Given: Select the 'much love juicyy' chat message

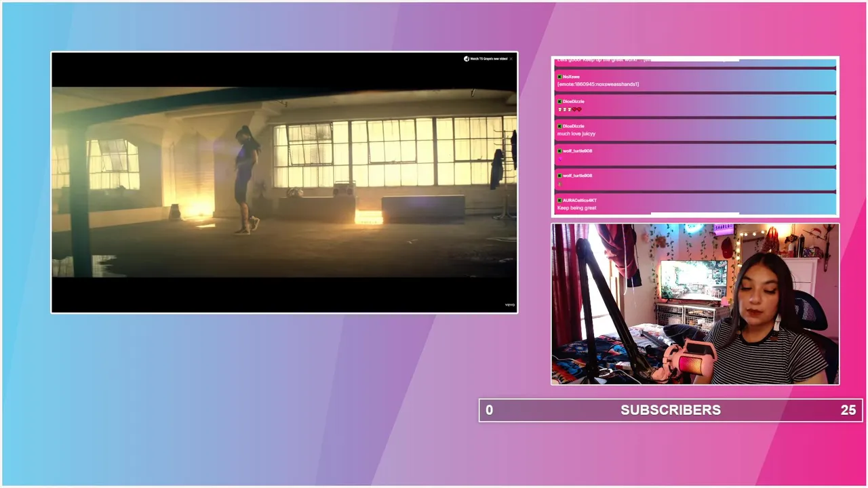Looking at the screenshot, I should point(576,134).
